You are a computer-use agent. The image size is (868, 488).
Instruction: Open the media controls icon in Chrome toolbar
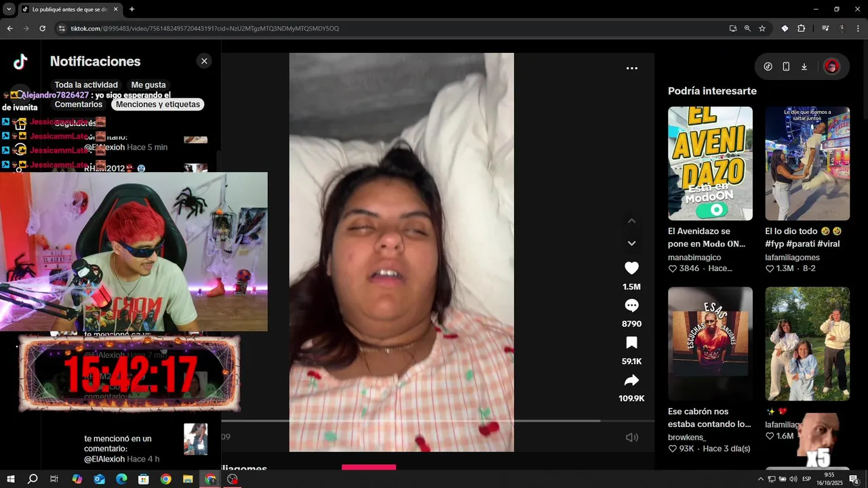(x=825, y=28)
